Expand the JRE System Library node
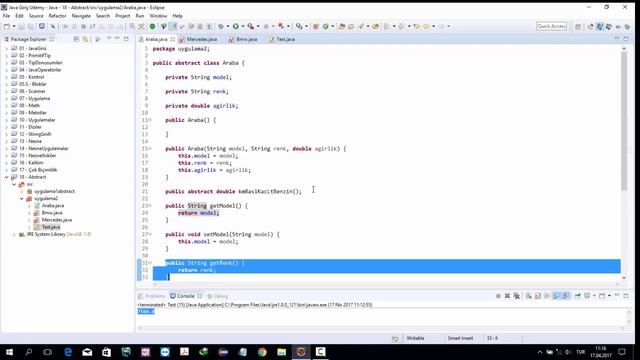This screenshot has width=640, height=360. 14,234
